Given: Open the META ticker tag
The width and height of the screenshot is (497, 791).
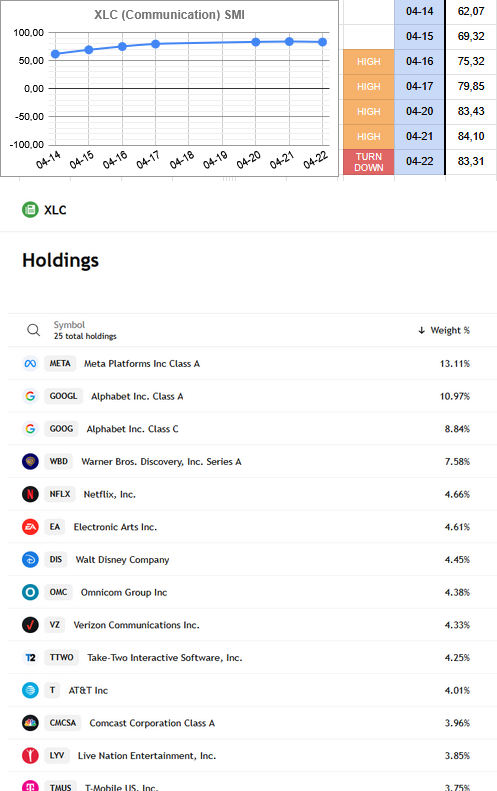Looking at the screenshot, I should [60, 363].
